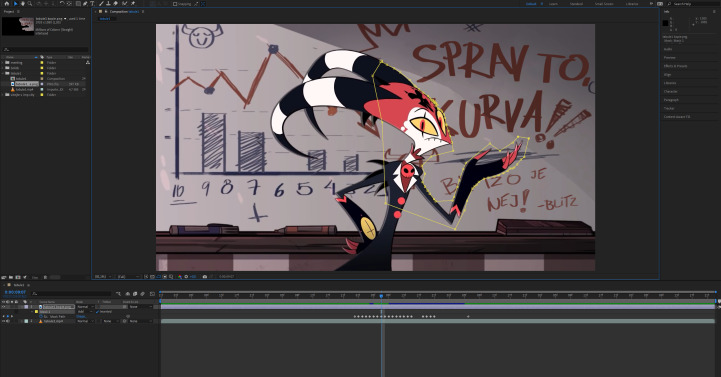Select the Type tool
Screen dimensions: 721x377
(x=92, y=4)
